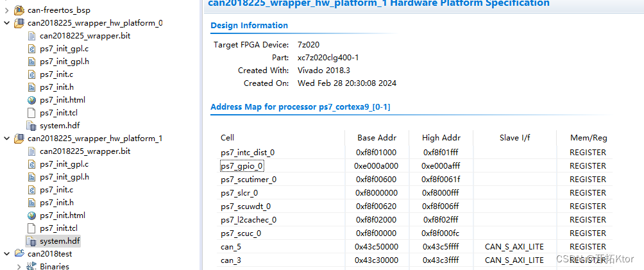This screenshot has width=644, height=270.
Task: Expand the can-freertos_bsp project node
Action: tap(6, 10)
